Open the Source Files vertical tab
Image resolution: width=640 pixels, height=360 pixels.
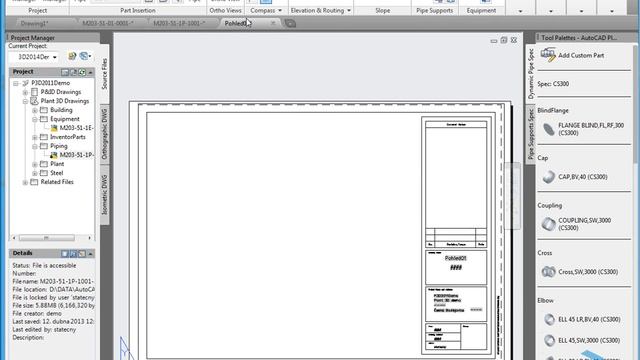(104, 74)
